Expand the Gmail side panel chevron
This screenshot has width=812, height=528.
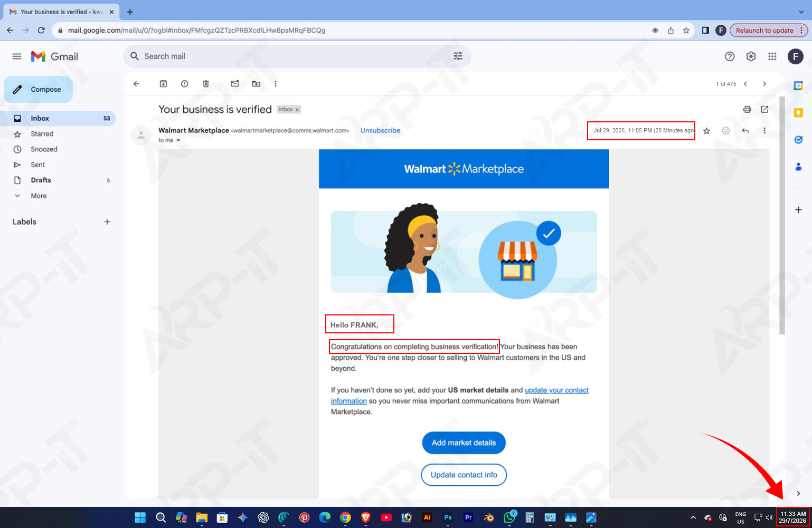(798, 494)
